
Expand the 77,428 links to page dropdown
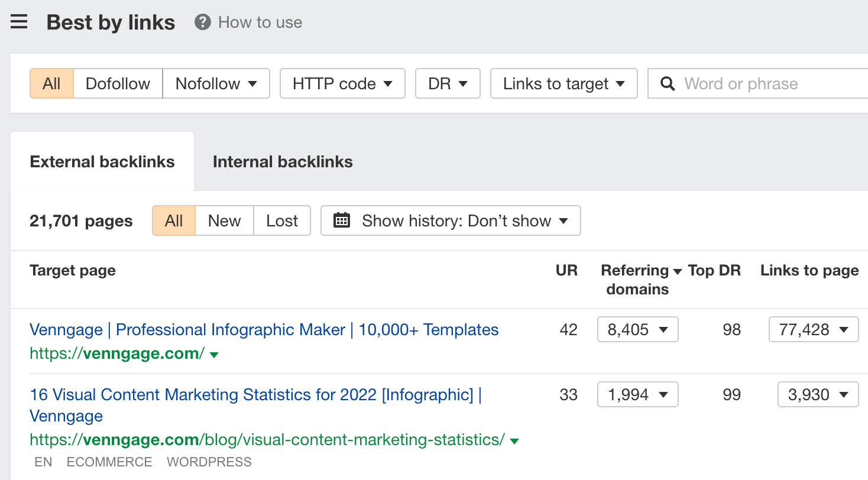(x=814, y=329)
